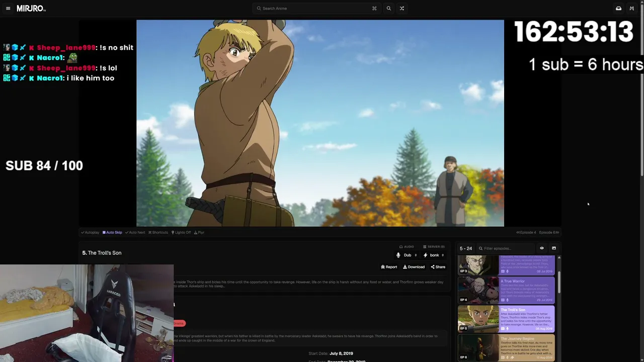Click the microphone icon on the EP 3 card
Viewport: 644px width, 362px height.
[x=507, y=271]
